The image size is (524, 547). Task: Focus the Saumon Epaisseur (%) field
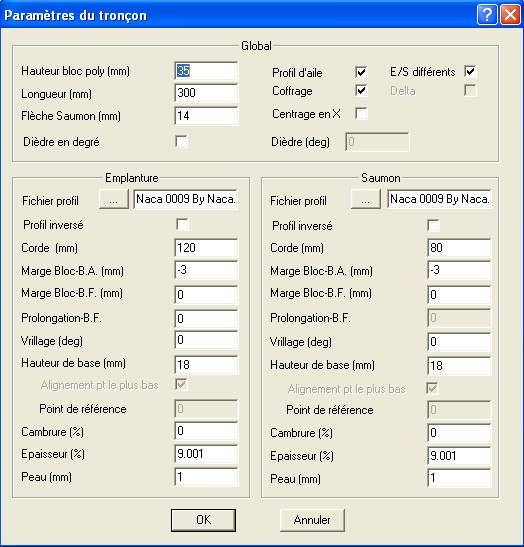[x=459, y=456]
